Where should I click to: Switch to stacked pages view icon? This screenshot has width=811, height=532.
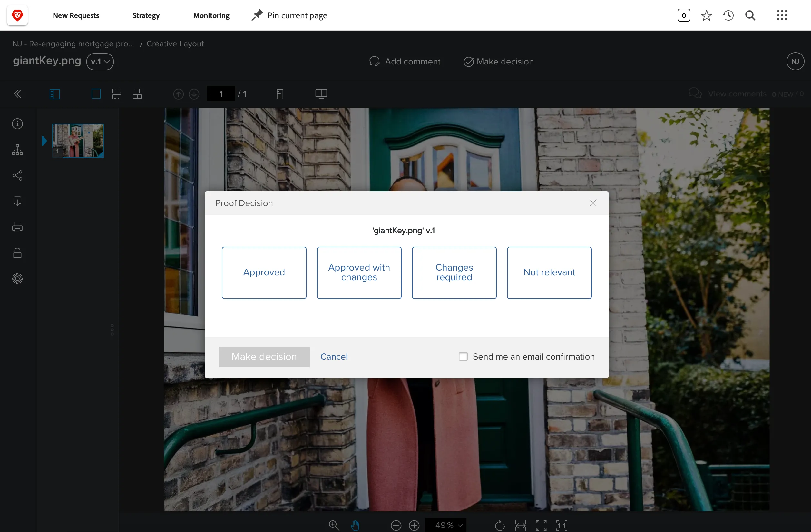(137, 94)
